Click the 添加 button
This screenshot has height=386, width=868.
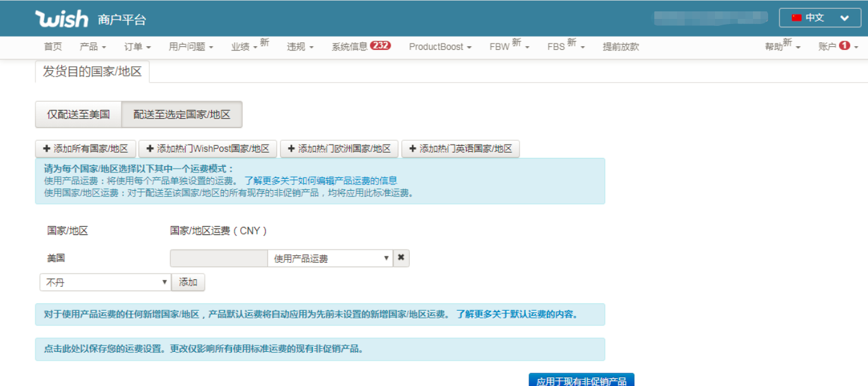click(188, 282)
